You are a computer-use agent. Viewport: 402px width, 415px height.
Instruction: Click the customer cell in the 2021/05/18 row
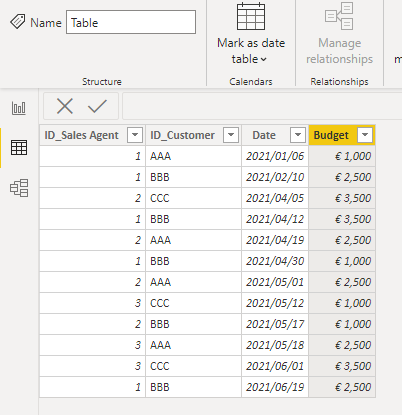coord(194,345)
